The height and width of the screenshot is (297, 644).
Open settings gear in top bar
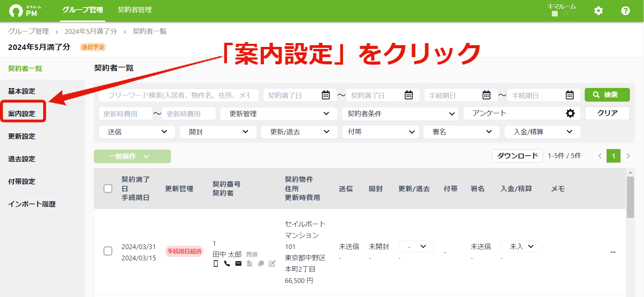(598, 11)
